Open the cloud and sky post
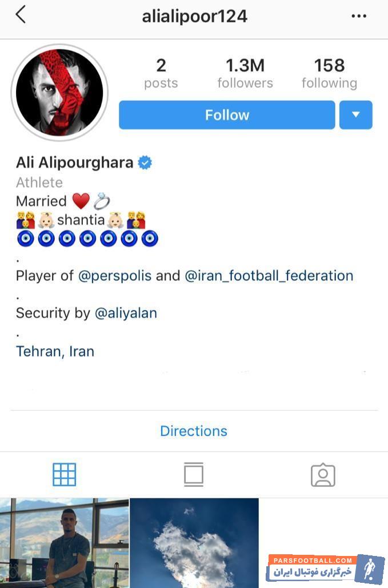 (x=194, y=543)
